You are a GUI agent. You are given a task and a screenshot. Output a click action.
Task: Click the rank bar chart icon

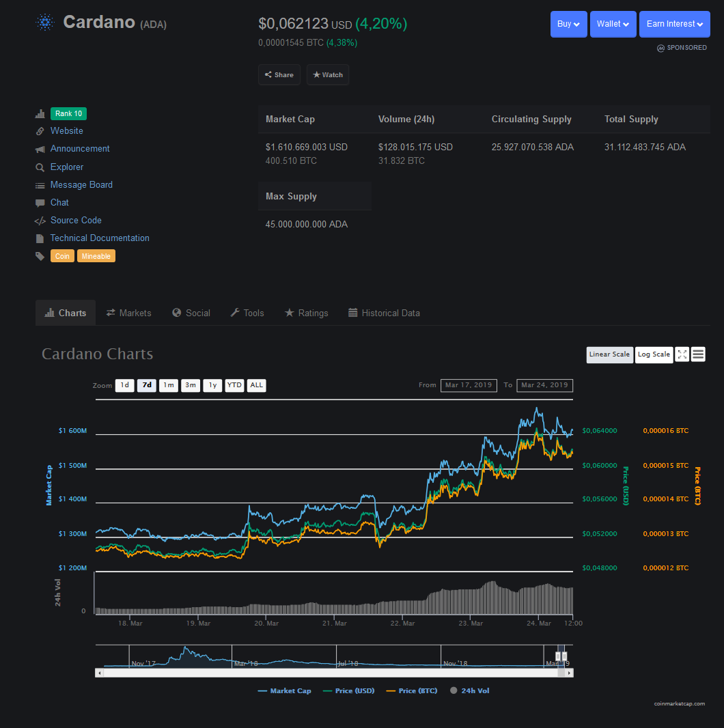40,114
